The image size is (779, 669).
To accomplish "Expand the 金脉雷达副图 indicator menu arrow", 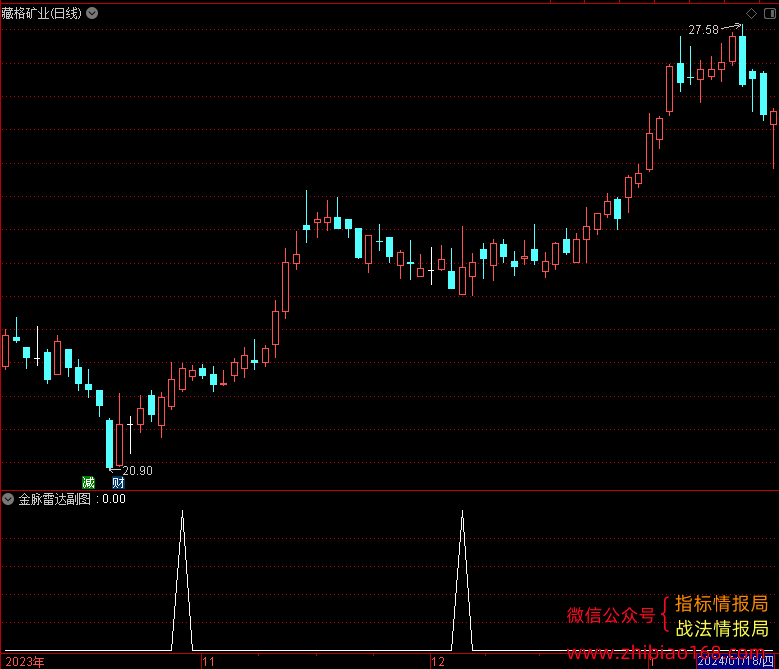I will click(x=8, y=499).
